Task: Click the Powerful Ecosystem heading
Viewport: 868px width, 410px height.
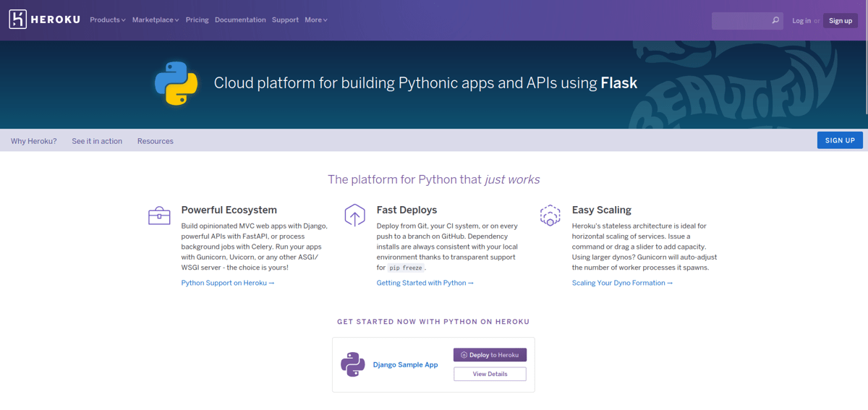Action: click(x=229, y=210)
